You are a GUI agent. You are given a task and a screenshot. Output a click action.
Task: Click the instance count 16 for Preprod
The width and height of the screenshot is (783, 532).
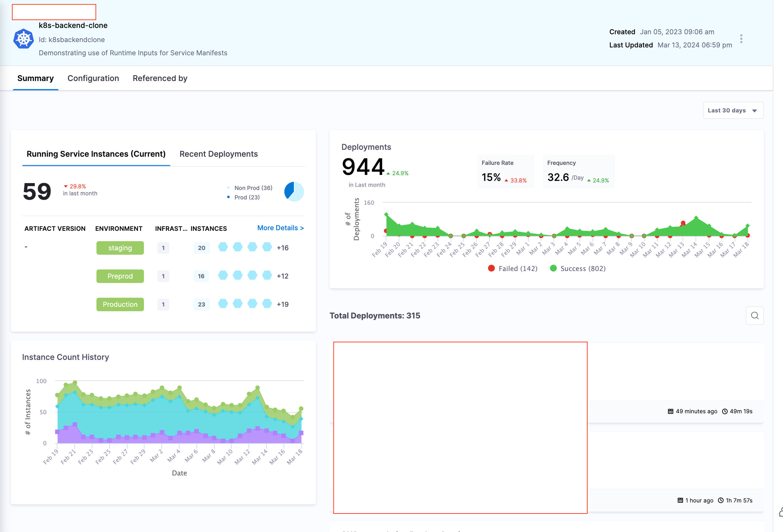(x=201, y=276)
